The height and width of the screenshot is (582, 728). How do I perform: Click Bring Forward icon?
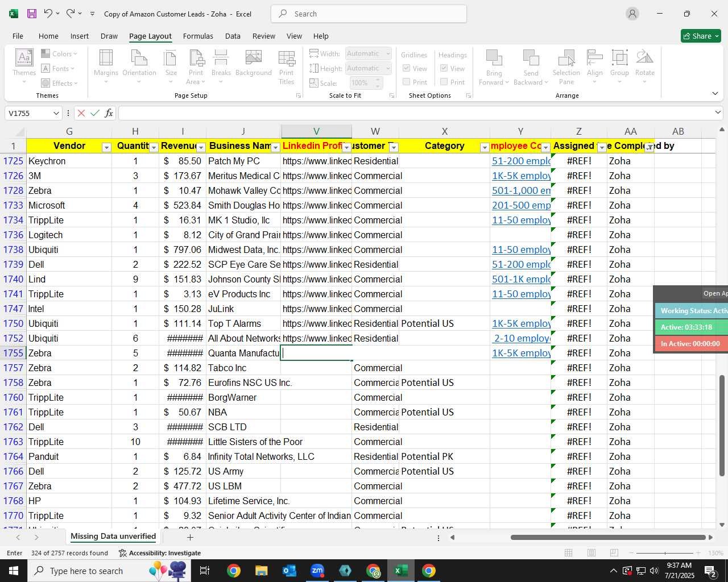pyautogui.click(x=494, y=57)
